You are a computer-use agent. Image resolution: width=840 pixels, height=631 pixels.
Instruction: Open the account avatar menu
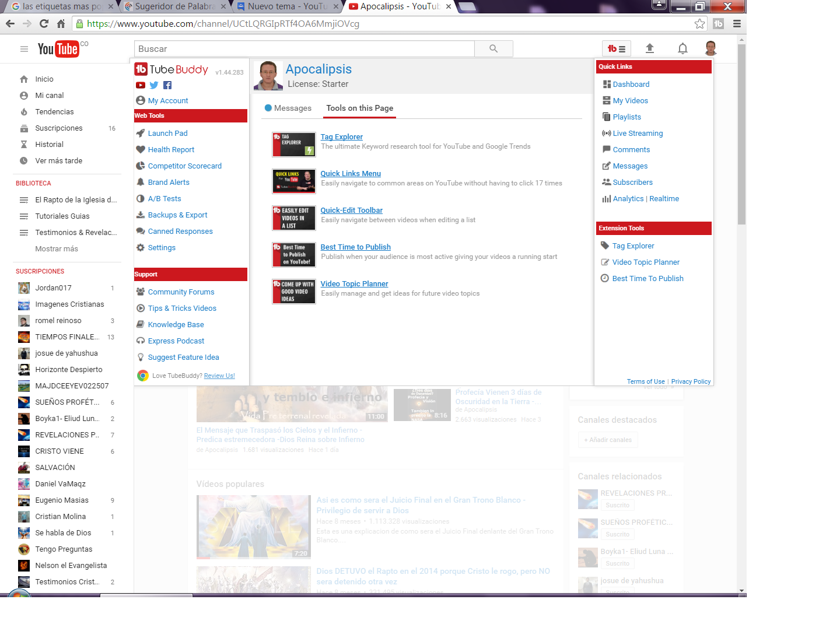point(710,48)
